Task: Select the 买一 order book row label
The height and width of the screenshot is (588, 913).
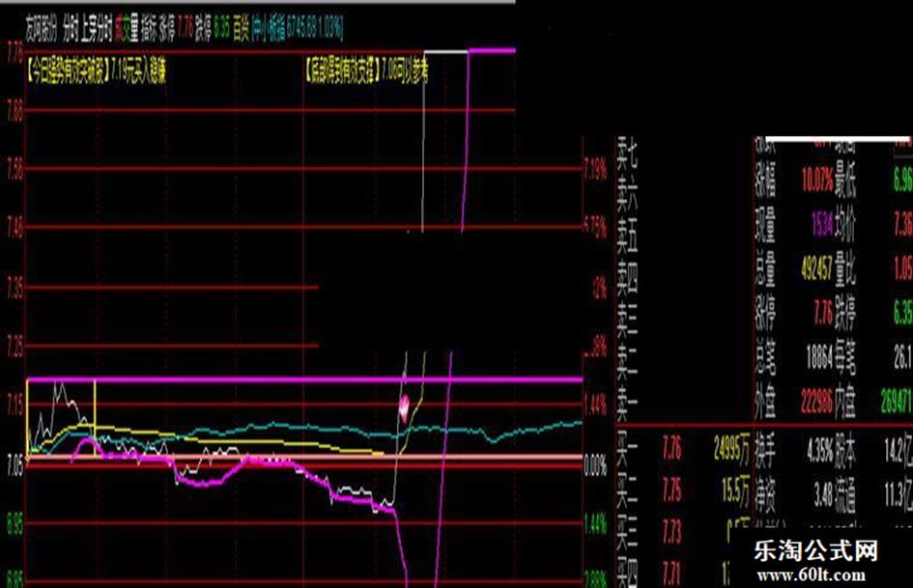Action: pyautogui.click(x=627, y=449)
